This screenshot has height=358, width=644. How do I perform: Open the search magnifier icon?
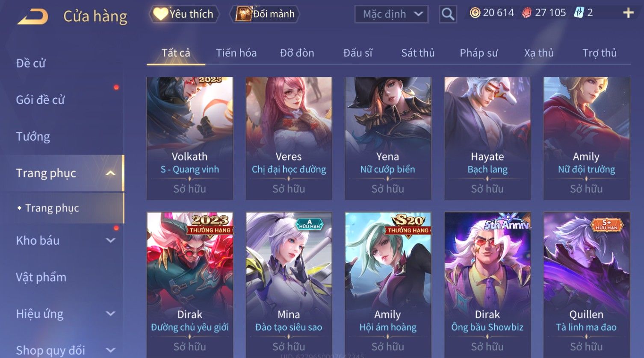(448, 14)
